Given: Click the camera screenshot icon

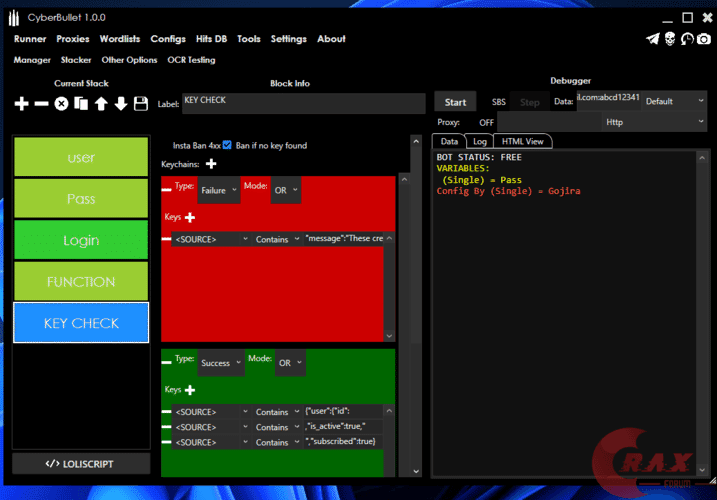Looking at the screenshot, I should 705,39.
